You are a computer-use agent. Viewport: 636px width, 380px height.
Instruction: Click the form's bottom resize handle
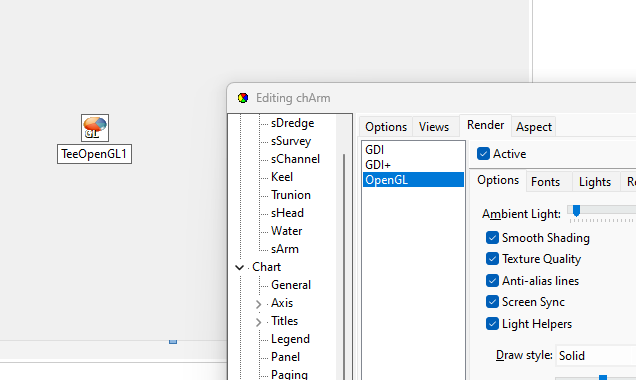point(173,341)
